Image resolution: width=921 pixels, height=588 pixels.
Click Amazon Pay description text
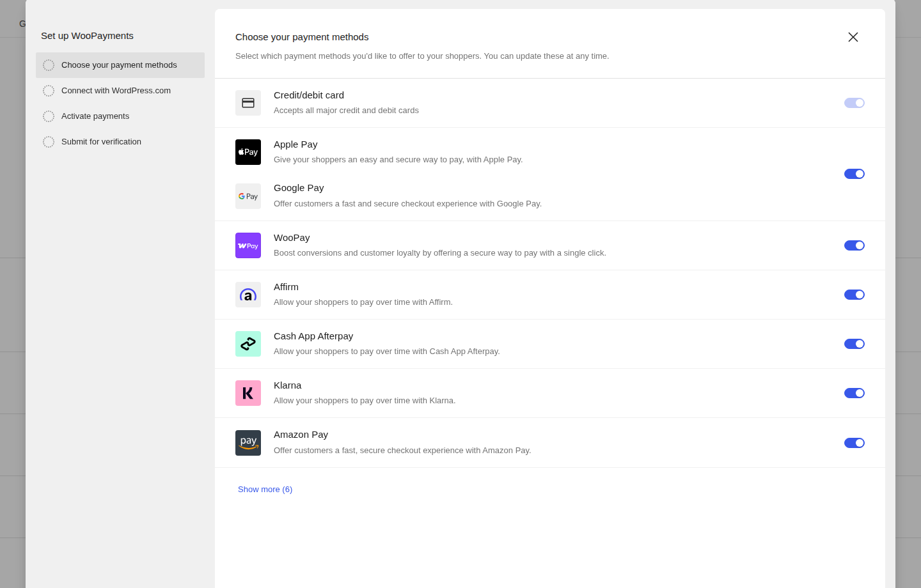402,451
